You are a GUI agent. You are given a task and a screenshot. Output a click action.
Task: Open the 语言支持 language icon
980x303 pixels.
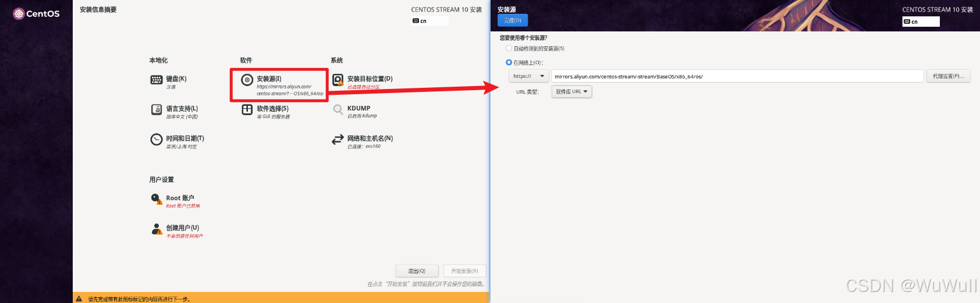(x=157, y=109)
